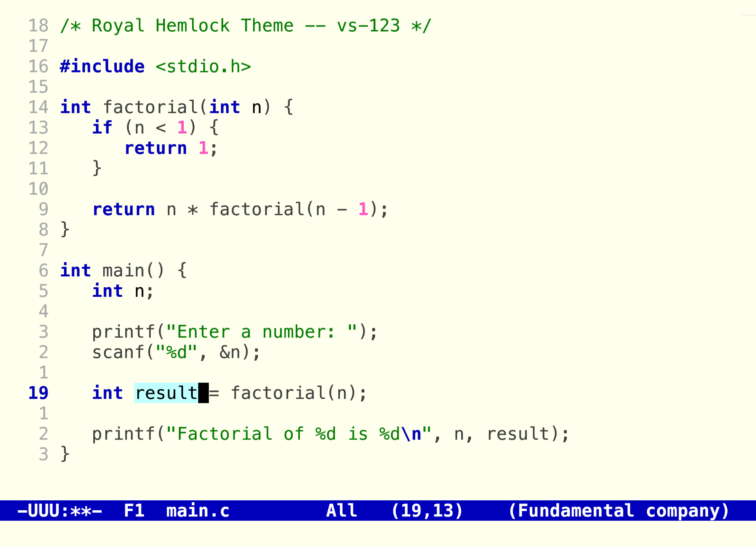Click the Fundamental major mode label
The image size is (756, 547).
(x=575, y=511)
